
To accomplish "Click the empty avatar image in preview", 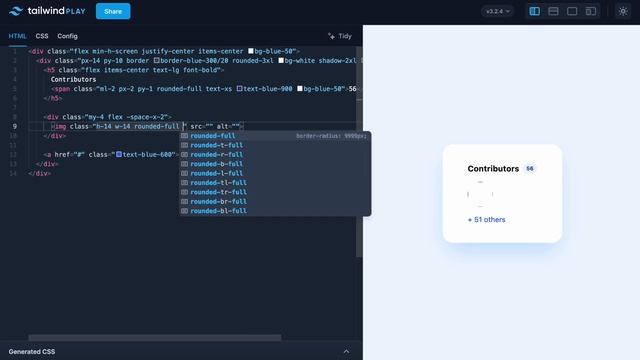I will 480,194.
